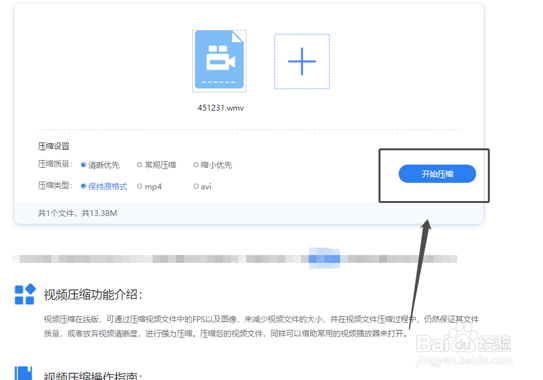
Task: Choose mp4 output format
Action: [x=149, y=186]
